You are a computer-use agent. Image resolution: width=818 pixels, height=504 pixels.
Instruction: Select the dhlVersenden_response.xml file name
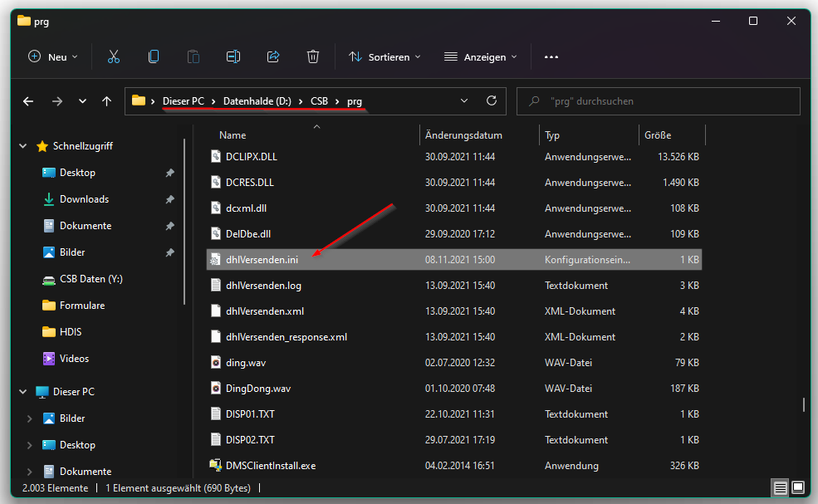[287, 337]
